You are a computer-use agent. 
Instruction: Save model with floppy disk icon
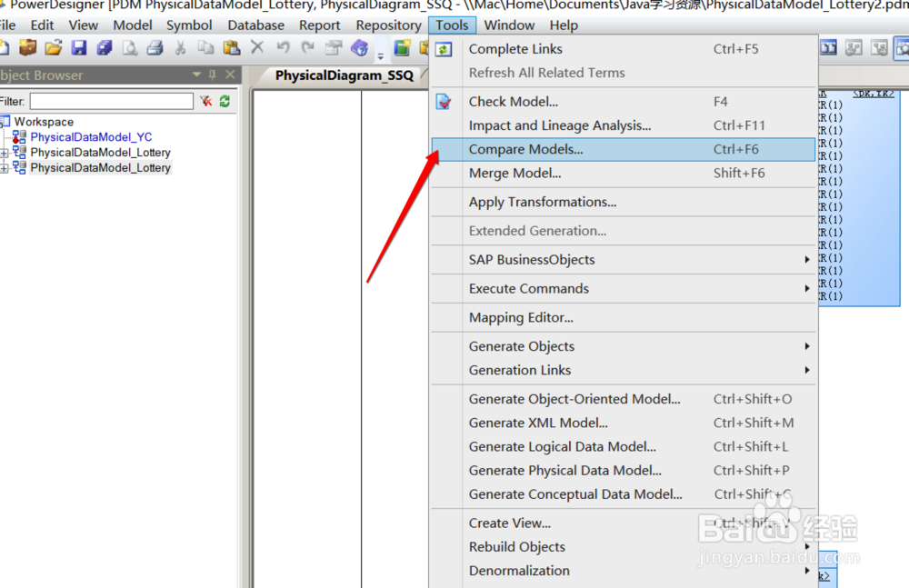point(79,47)
